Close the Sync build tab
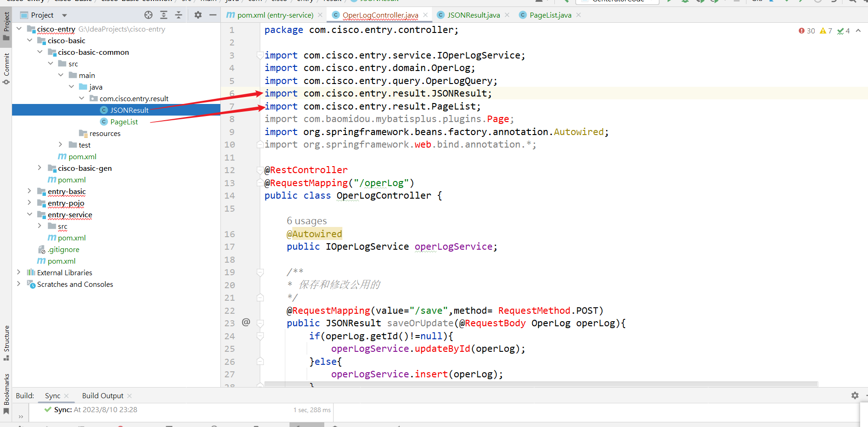Screen dimensions: 868x427 [67, 396]
